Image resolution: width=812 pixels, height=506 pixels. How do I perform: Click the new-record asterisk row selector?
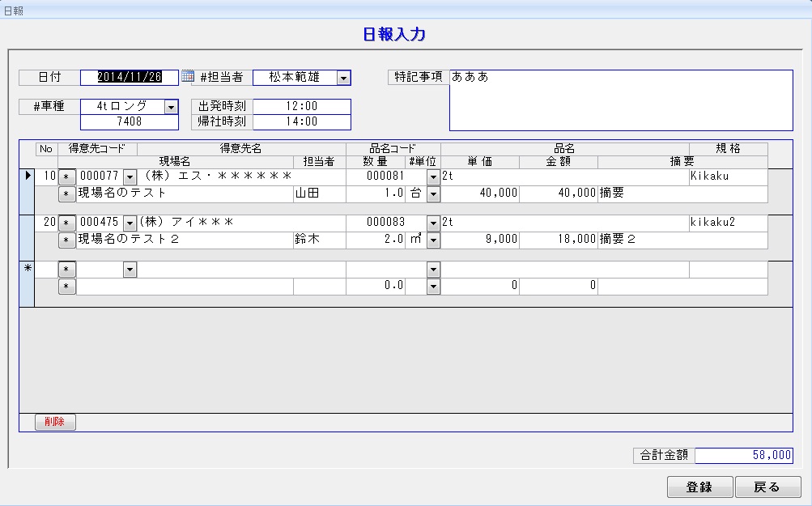pos(27,270)
